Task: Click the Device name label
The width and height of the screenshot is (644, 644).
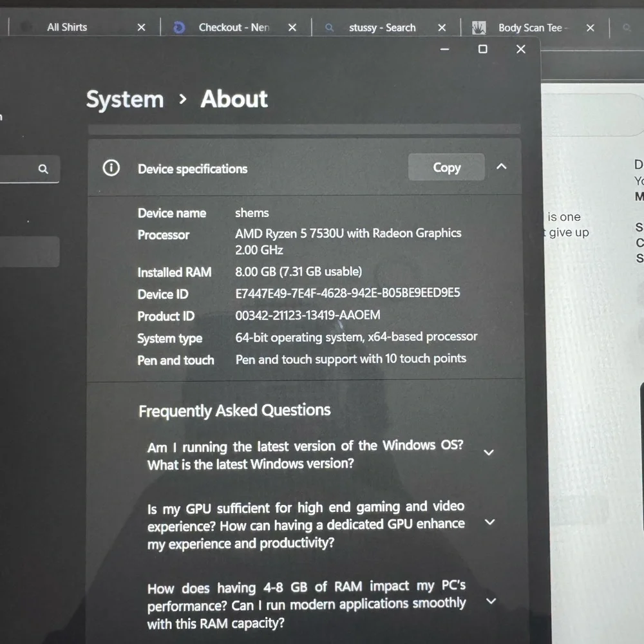Action: 172,213
